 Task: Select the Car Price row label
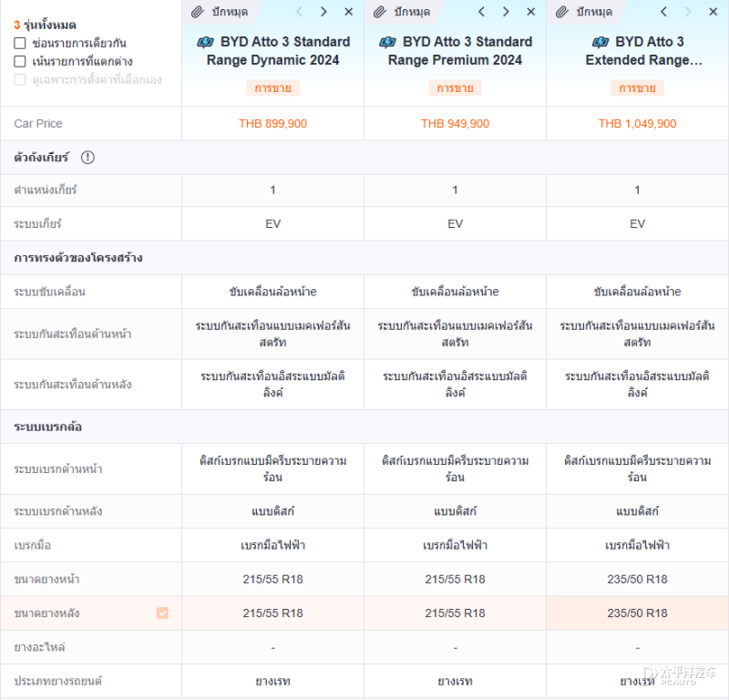click(x=38, y=124)
